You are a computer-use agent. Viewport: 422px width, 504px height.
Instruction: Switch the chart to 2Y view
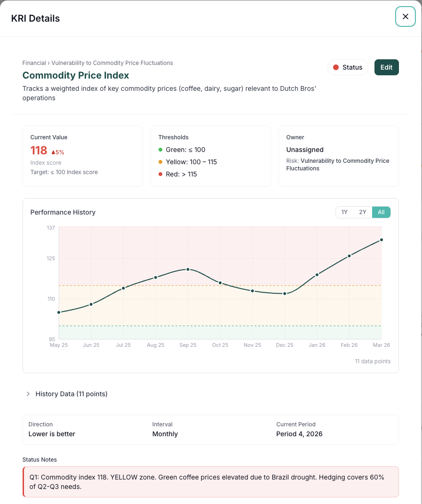[x=362, y=212]
